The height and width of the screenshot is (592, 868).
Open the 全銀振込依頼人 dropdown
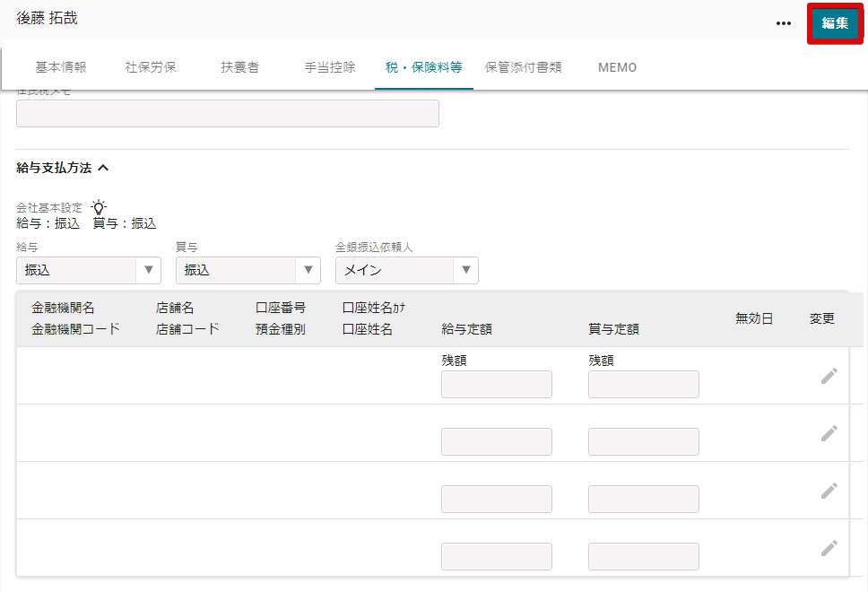click(x=407, y=270)
